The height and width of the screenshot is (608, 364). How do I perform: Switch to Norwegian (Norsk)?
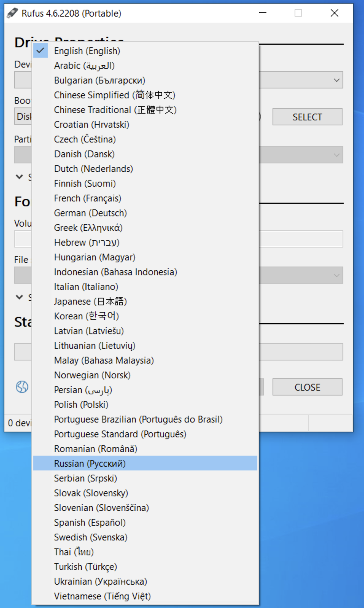tap(145, 375)
